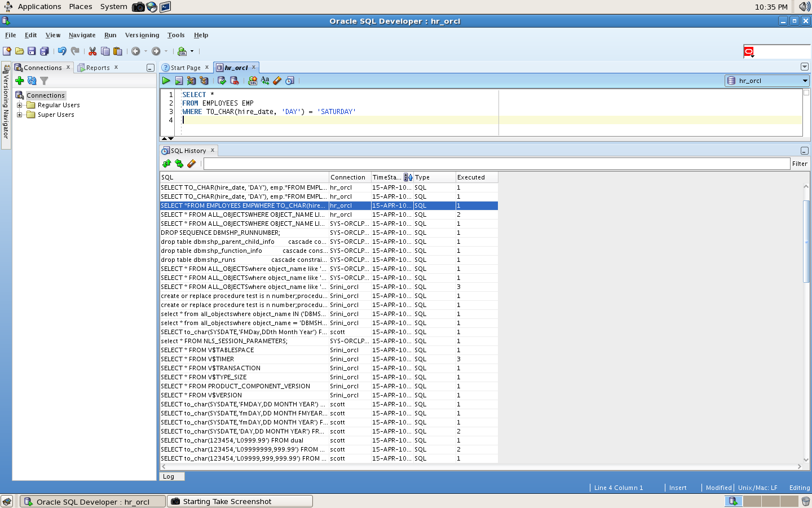812x508 pixels.
Task: Expand the Super Users folder
Action: [x=19, y=115]
